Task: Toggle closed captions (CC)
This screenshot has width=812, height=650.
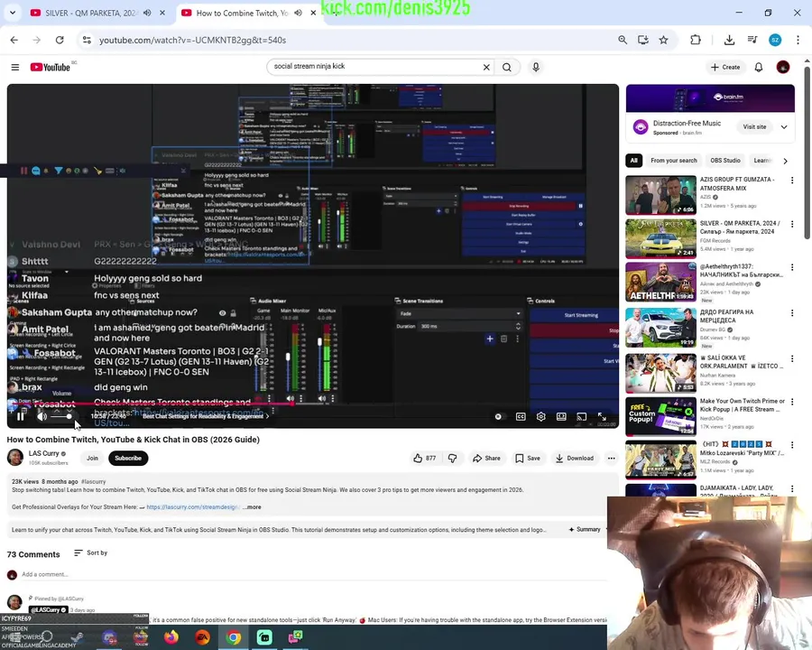Action: pyautogui.click(x=521, y=417)
